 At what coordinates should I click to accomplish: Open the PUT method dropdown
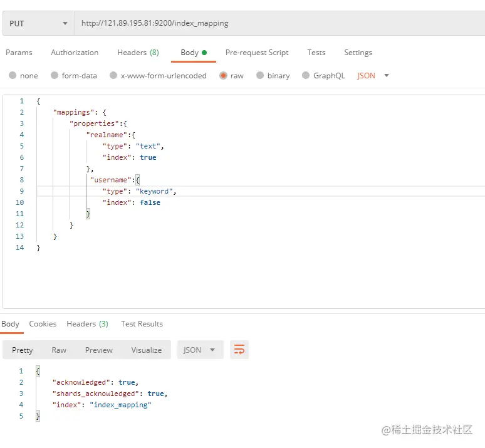[x=39, y=24]
